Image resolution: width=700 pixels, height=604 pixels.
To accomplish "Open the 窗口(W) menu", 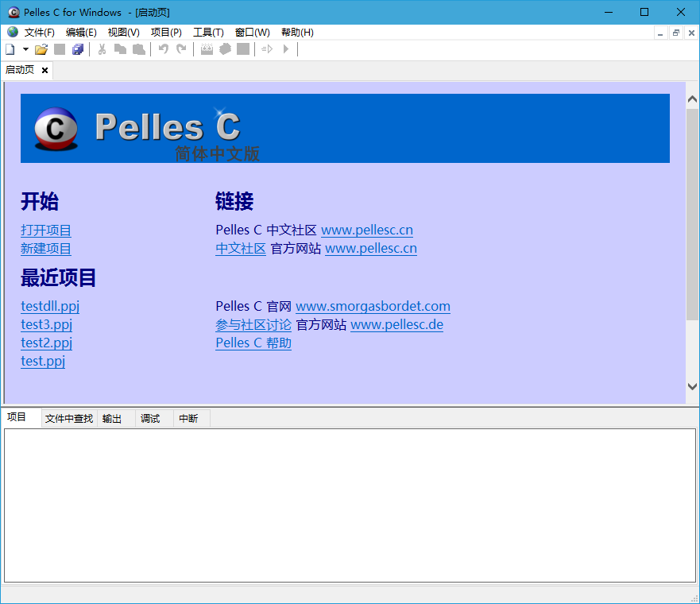I will 252,33.
